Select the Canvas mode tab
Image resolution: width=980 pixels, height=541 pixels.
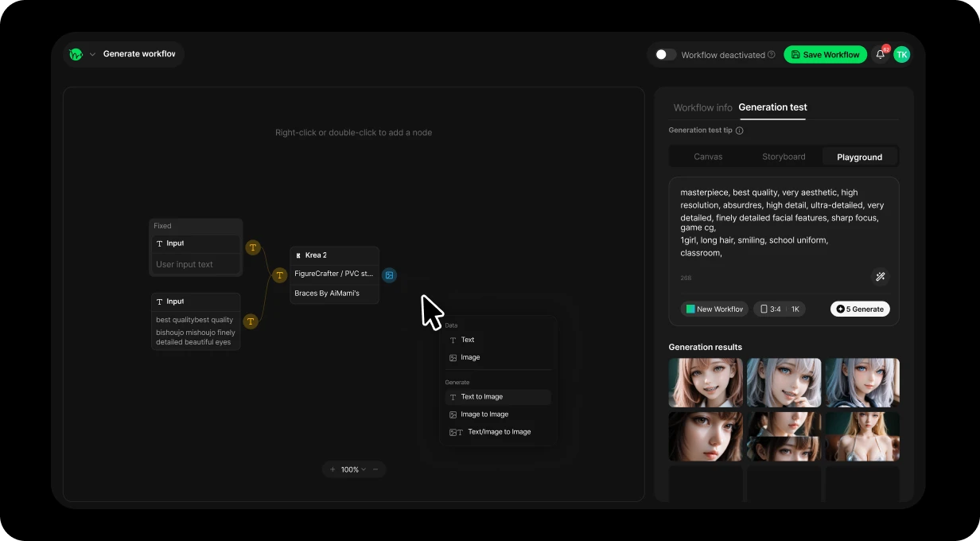[x=708, y=157]
